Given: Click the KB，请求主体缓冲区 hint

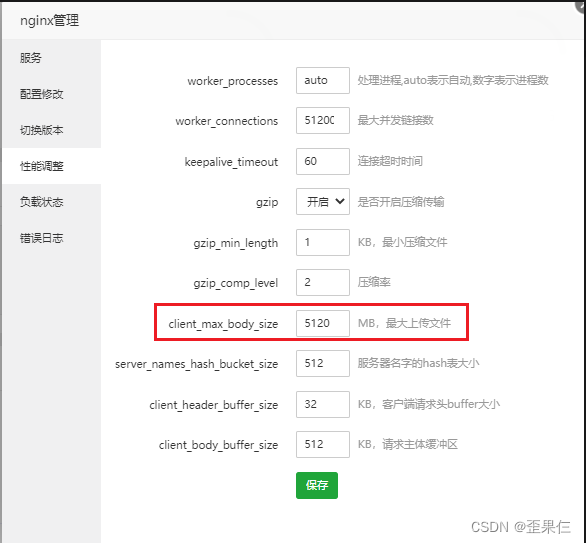Looking at the screenshot, I should (408, 444).
